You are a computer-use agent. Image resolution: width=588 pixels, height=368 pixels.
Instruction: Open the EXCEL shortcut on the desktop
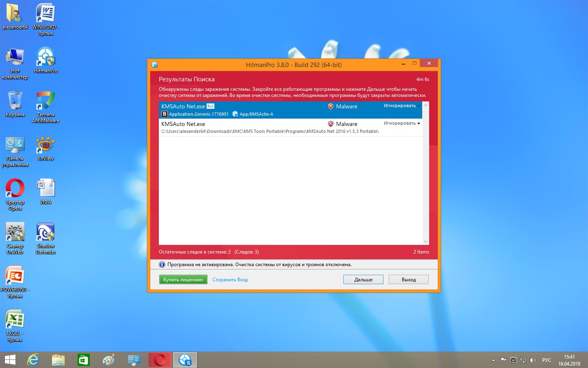coord(15,326)
